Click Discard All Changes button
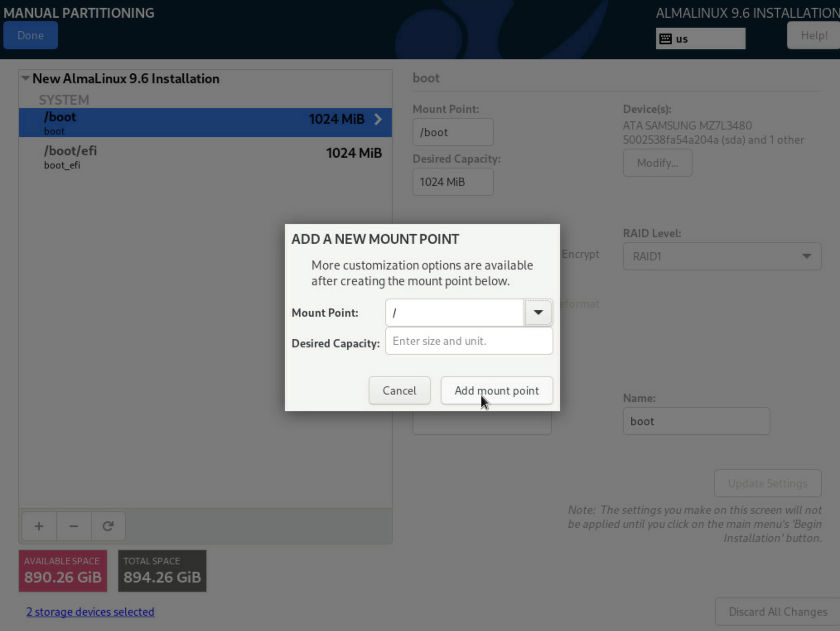 (777, 612)
